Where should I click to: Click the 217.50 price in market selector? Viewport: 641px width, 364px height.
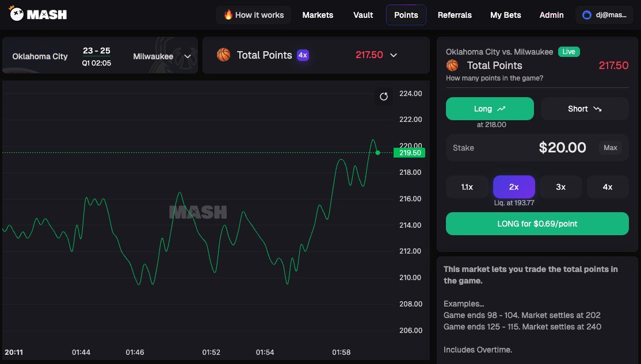[x=369, y=55]
